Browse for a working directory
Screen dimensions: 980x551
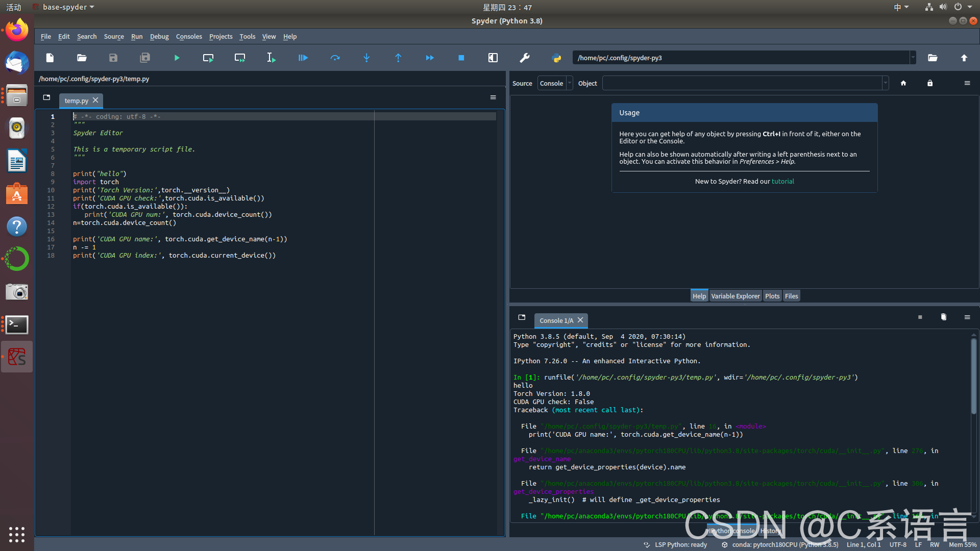click(933, 58)
